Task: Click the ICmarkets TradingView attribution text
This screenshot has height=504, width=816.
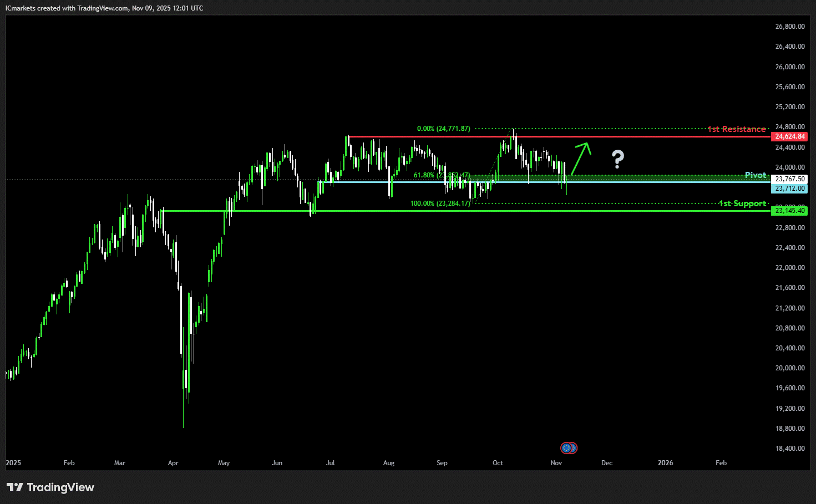Action: coord(104,8)
